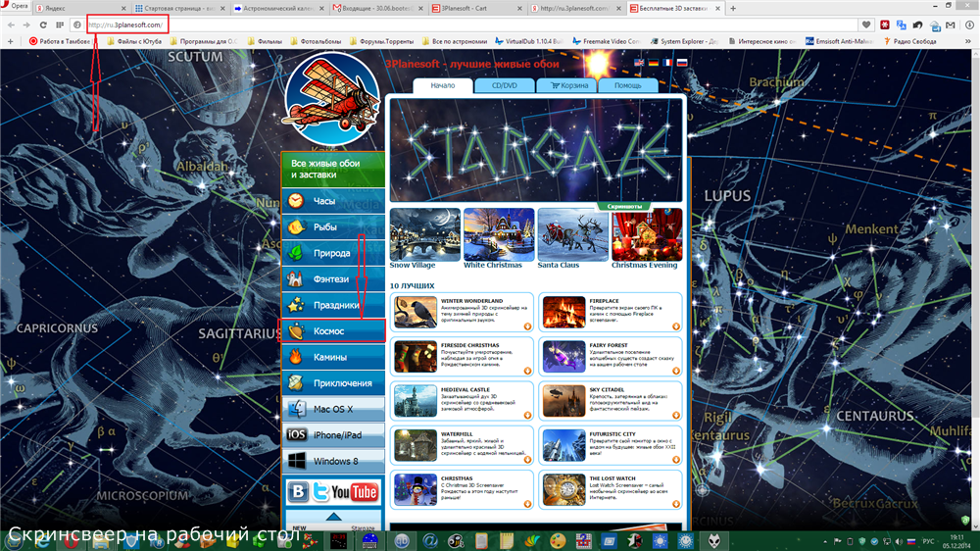Image resolution: width=980 pixels, height=551 pixels.
Task: Open the volume icon in the system tray
Action: click(898, 541)
